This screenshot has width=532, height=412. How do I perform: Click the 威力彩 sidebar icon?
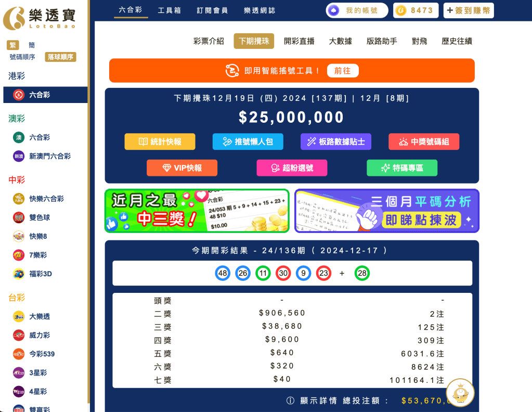coord(19,335)
